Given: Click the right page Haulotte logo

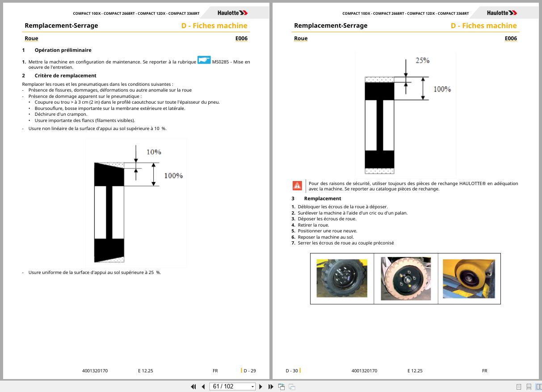Looking at the screenshot, I should click(502, 13).
